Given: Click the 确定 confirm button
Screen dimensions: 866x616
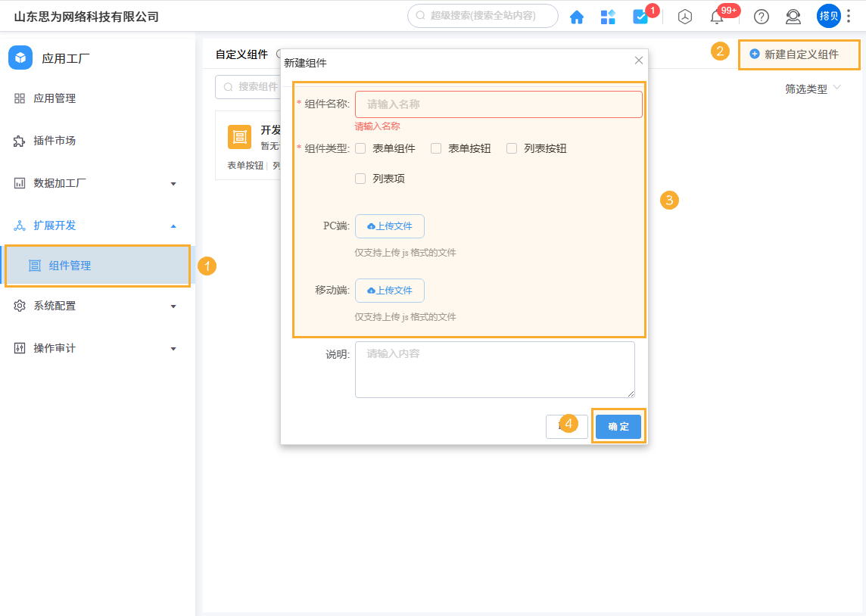Looking at the screenshot, I should [618, 426].
